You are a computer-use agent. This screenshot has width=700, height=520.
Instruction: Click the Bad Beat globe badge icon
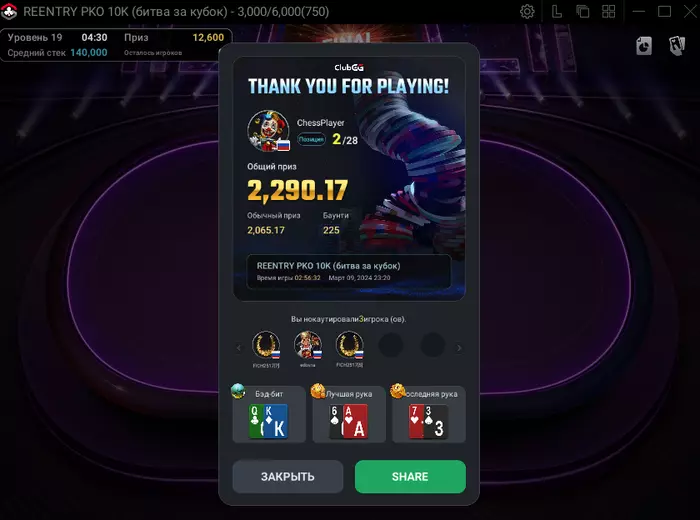pyautogui.click(x=238, y=391)
